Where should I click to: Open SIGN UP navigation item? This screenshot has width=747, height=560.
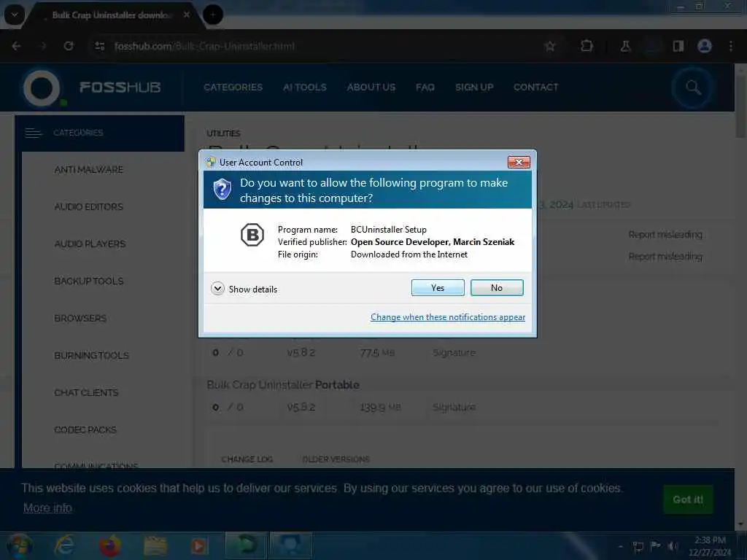[474, 87]
